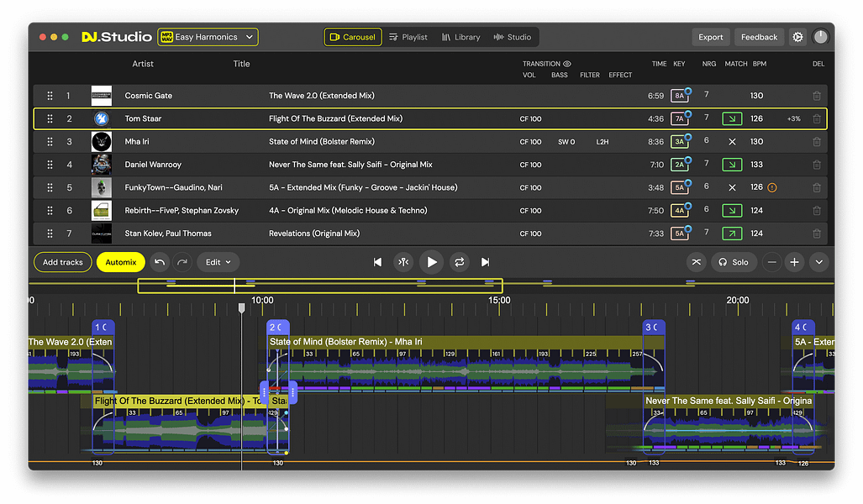Toggle Solo headphone mode

coord(733,262)
